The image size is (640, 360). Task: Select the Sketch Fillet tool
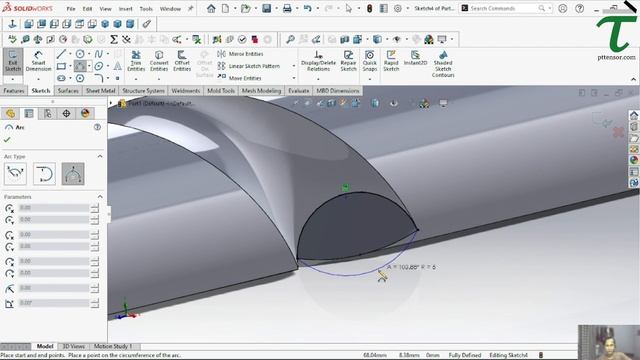tap(98, 78)
